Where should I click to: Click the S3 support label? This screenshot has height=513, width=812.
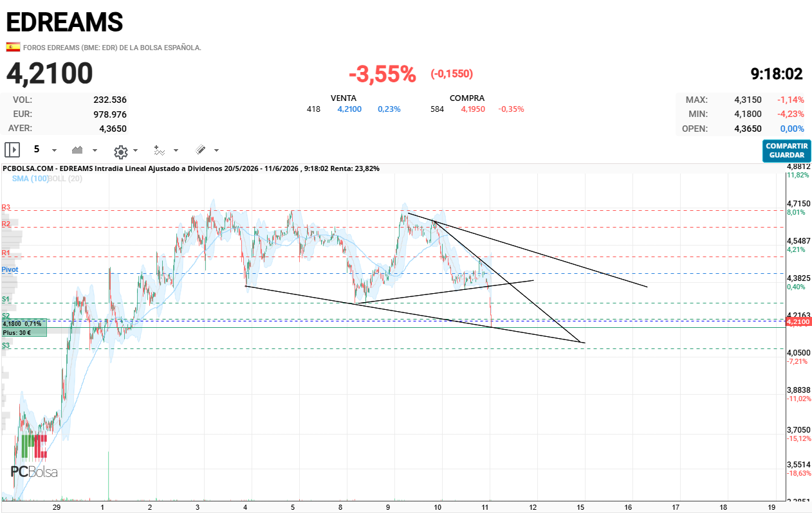coord(6,345)
